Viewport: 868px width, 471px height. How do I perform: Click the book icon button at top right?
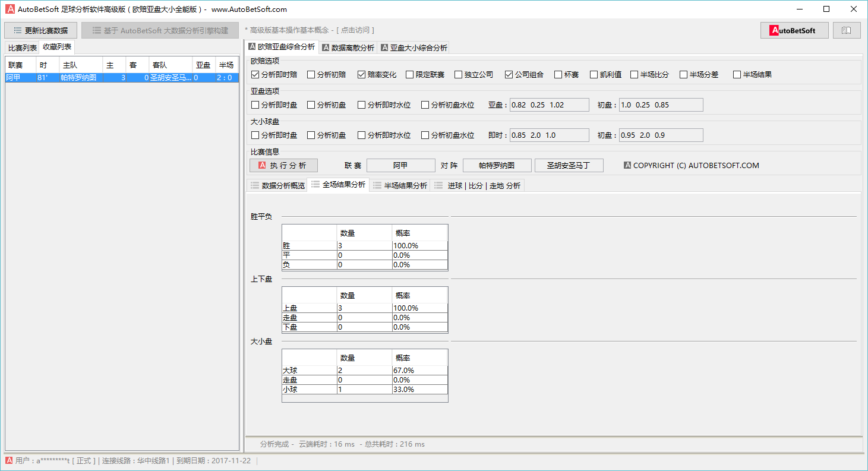tap(847, 30)
